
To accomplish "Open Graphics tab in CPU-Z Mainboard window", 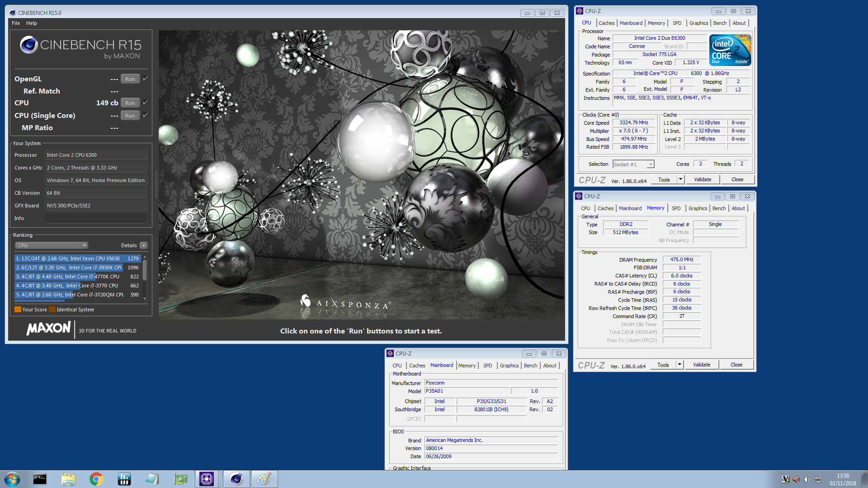I will (509, 366).
